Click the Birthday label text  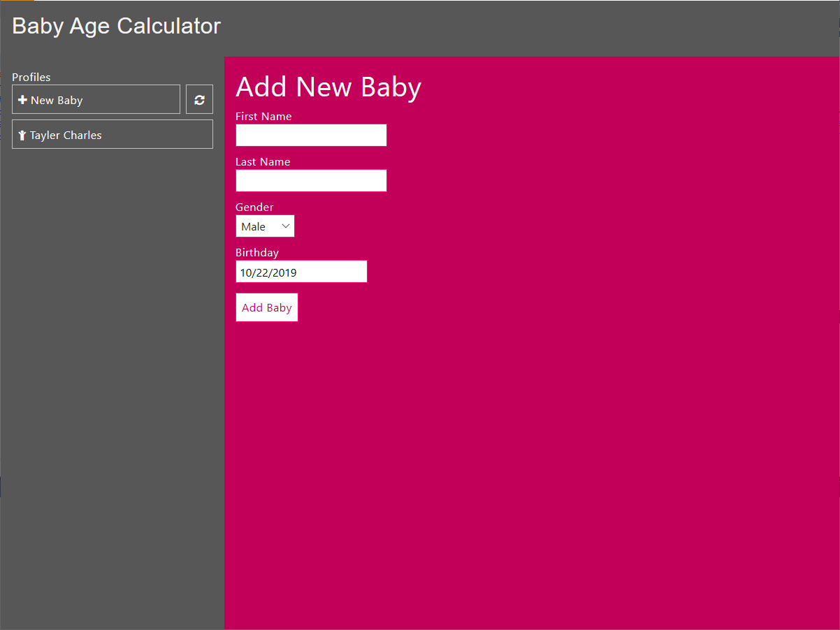[257, 253]
